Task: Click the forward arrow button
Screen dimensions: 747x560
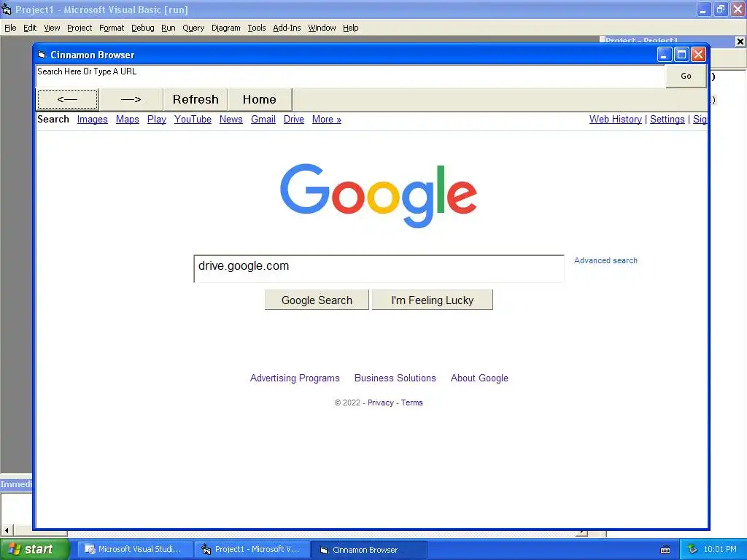Action: point(131,99)
